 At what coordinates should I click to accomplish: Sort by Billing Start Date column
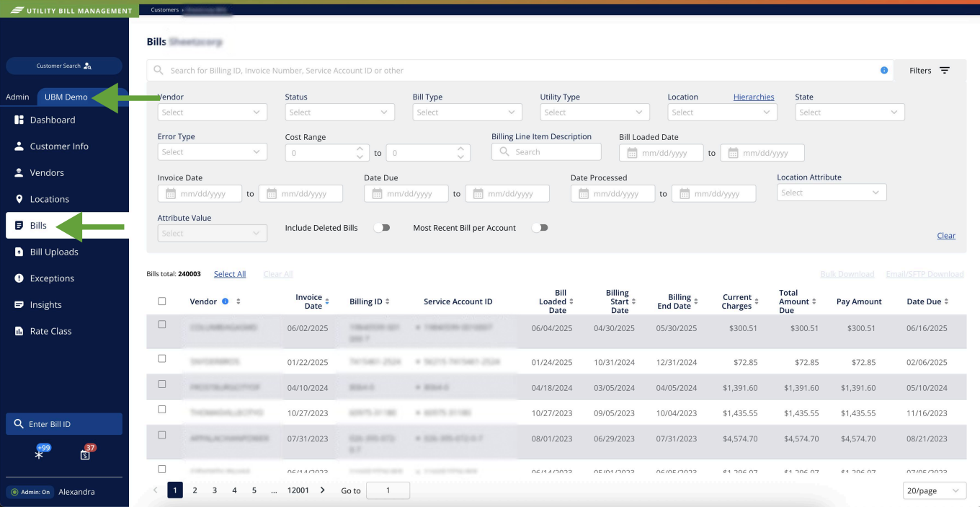635,301
